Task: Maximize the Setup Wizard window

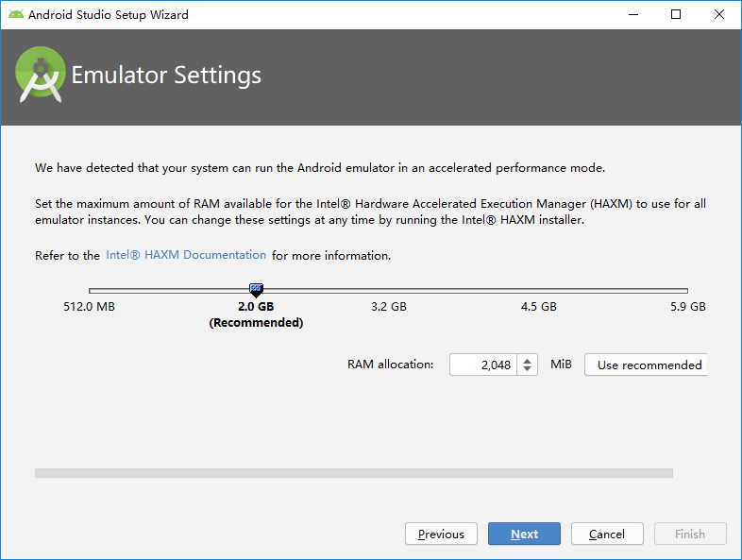Action: 676,15
